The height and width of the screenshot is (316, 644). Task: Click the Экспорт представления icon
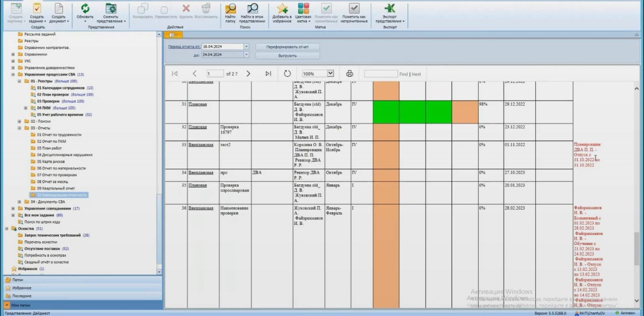[390, 8]
